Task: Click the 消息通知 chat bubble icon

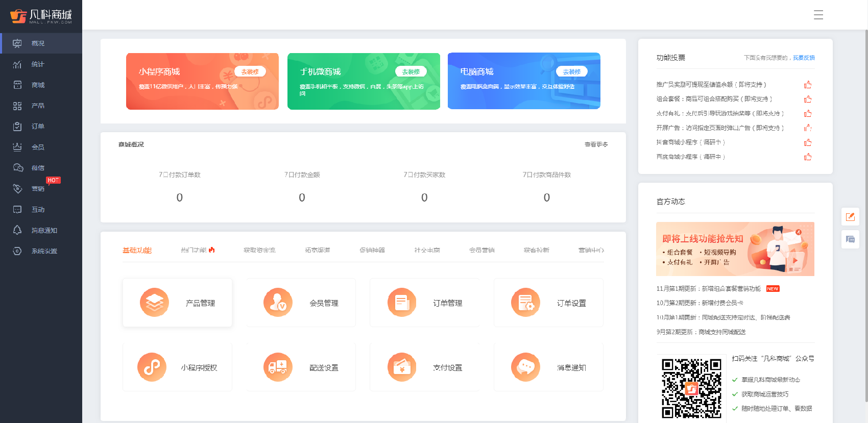Action: tap(525, 367)
